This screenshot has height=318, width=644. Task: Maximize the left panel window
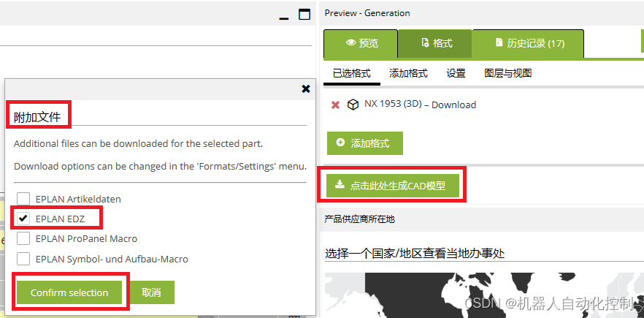click(304, 15)
